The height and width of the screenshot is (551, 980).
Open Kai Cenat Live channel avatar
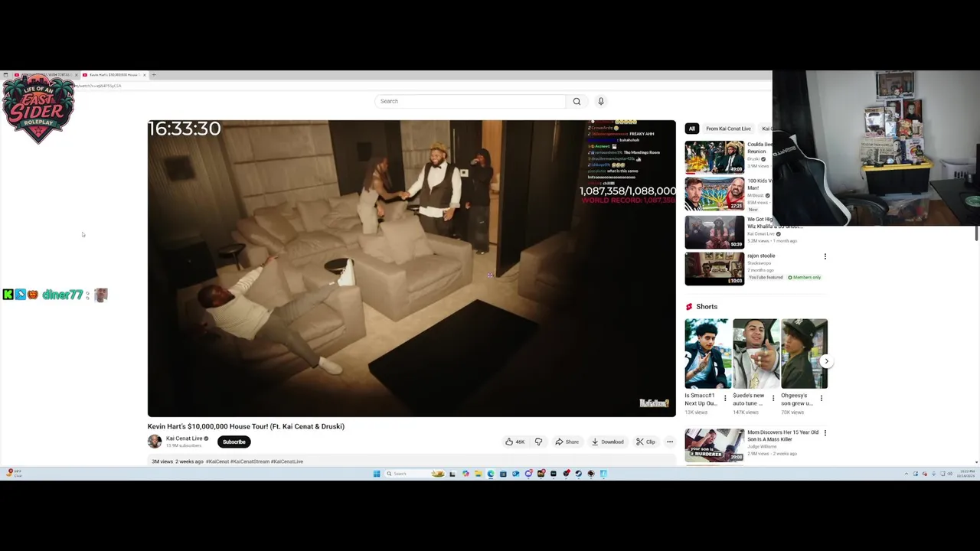coord(155,442)
